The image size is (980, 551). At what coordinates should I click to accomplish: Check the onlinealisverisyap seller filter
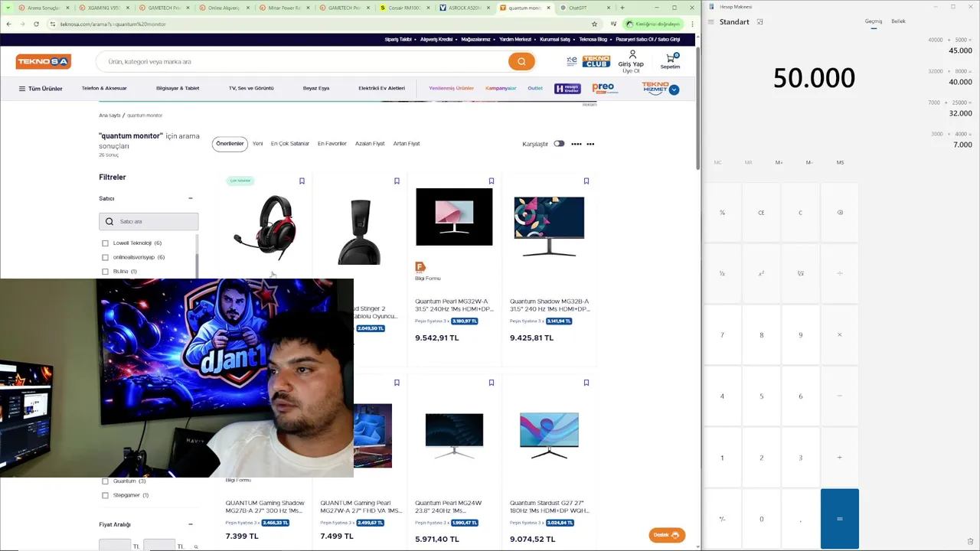pos(106,257)
